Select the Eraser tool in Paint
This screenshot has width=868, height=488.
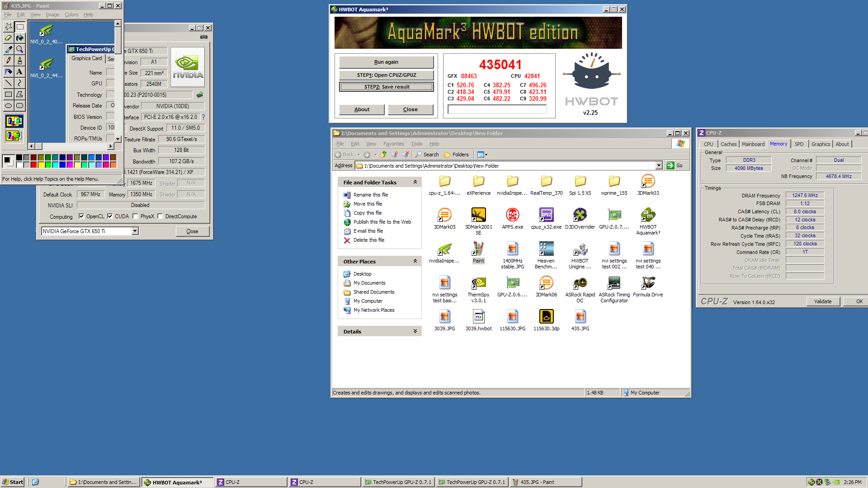coord(9,38)
